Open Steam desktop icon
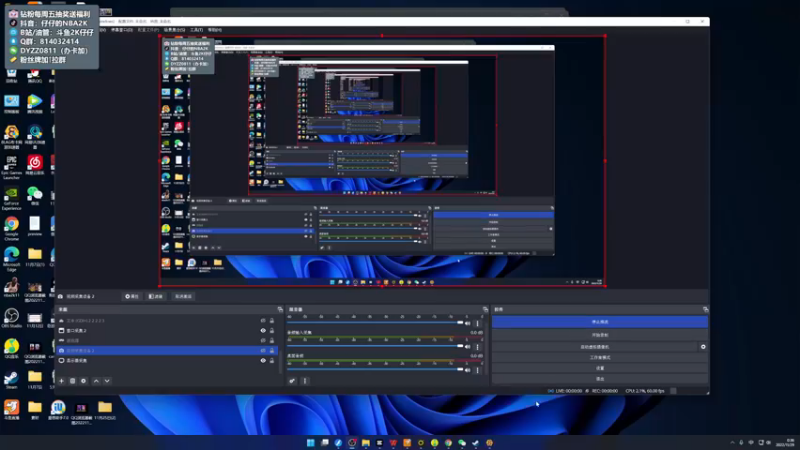 11,380
